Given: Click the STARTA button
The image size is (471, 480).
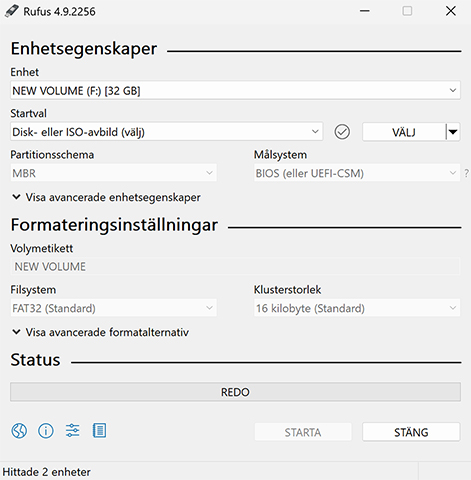Looking at the screenshot, I should click(x=303, y=432).
